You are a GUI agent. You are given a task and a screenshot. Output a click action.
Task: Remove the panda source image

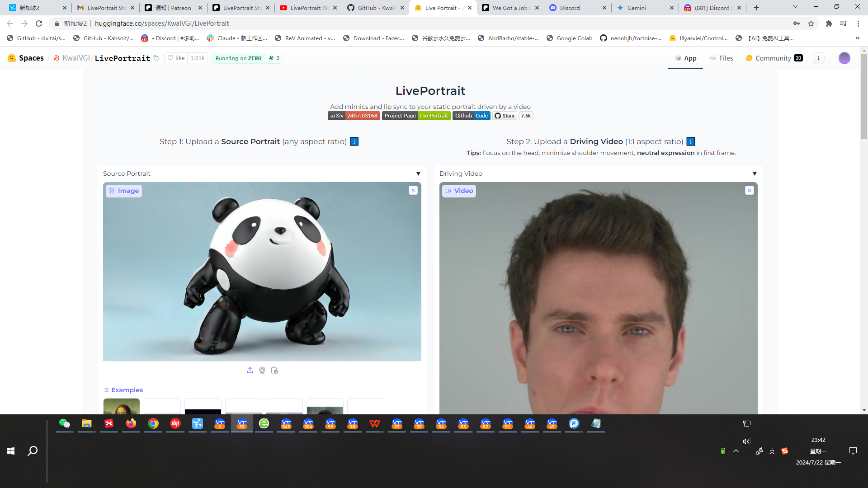point(413,190)
